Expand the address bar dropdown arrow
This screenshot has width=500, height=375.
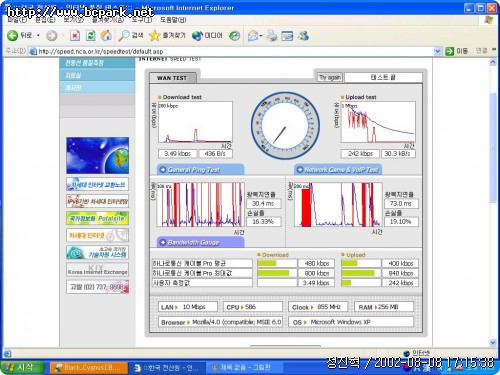coord(438,51)
